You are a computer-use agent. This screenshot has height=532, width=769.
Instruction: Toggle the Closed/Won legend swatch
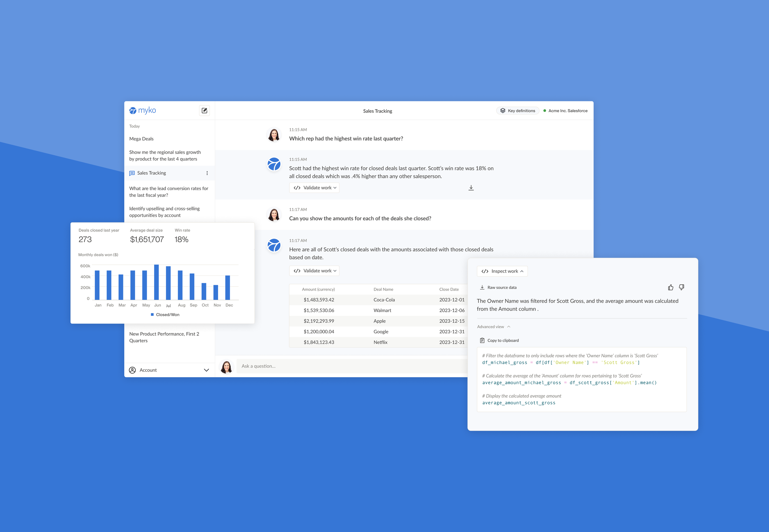(x=152, y=314)
